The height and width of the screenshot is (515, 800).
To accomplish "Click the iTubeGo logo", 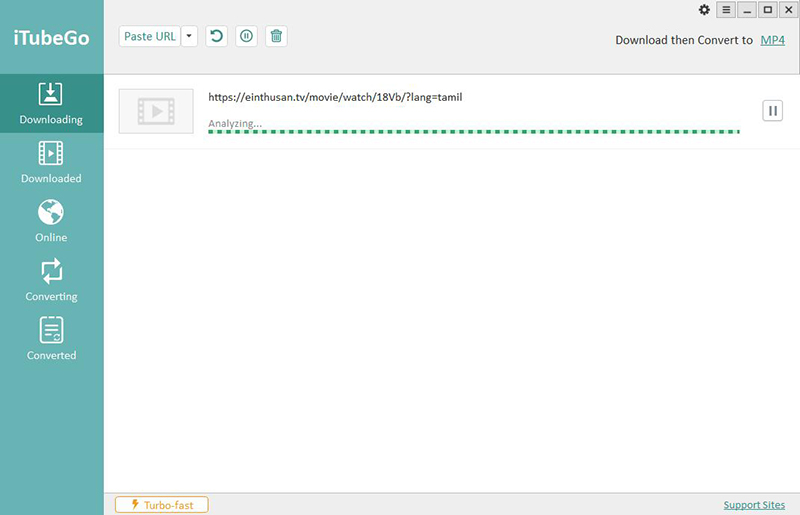I will click(x=52, y=38).
